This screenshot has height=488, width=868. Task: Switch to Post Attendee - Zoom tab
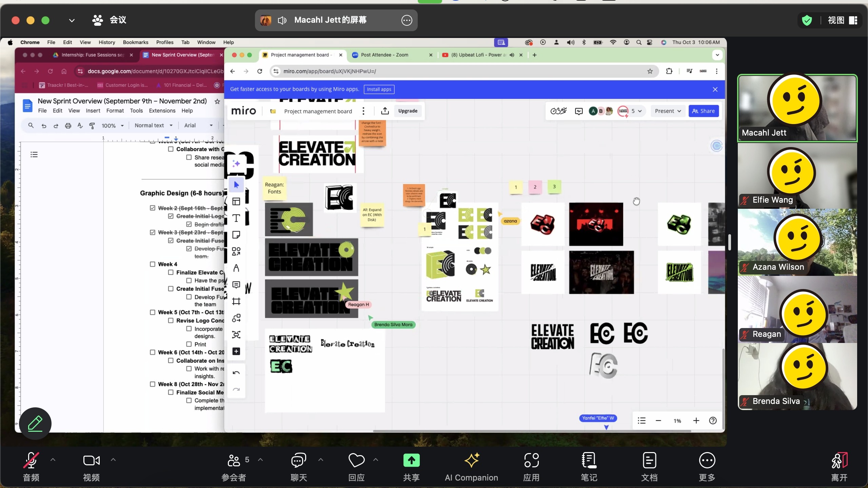[384, 55]
